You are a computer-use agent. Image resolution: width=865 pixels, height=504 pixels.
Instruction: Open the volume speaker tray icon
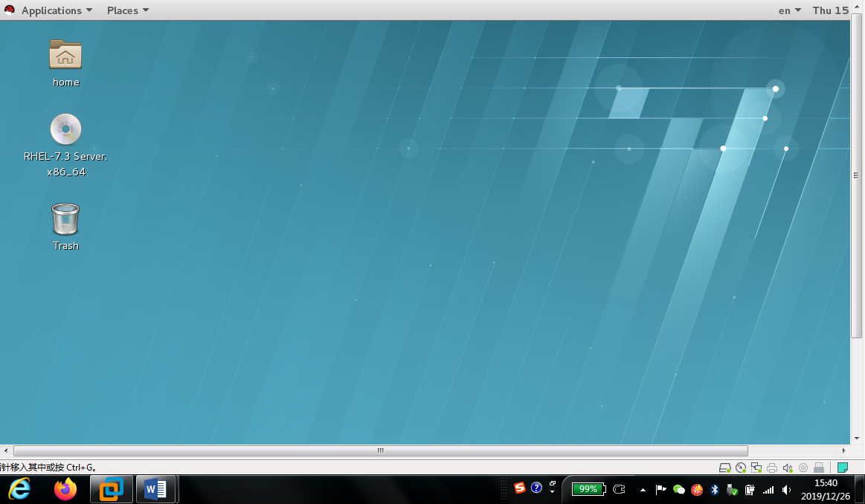coord(786,490)
